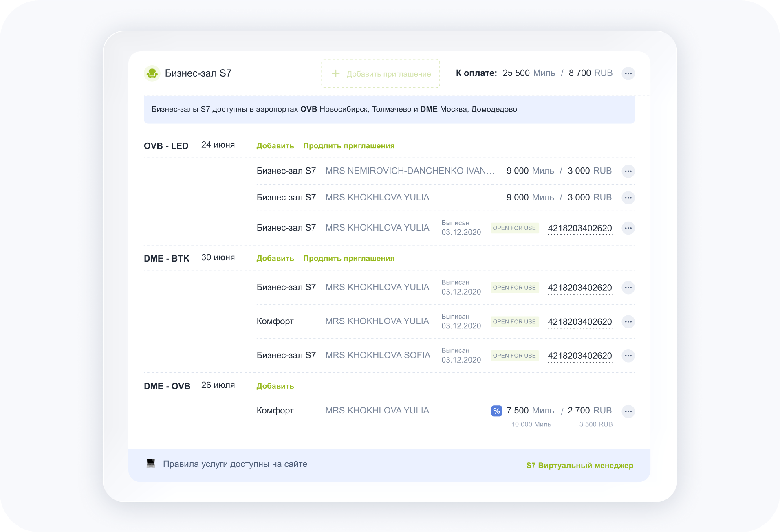The width and height of the screenshot is (780, 532).
Task: Click invitation number in KHOKHLOVA SOFIA row
Action: (x=579, y=356)
